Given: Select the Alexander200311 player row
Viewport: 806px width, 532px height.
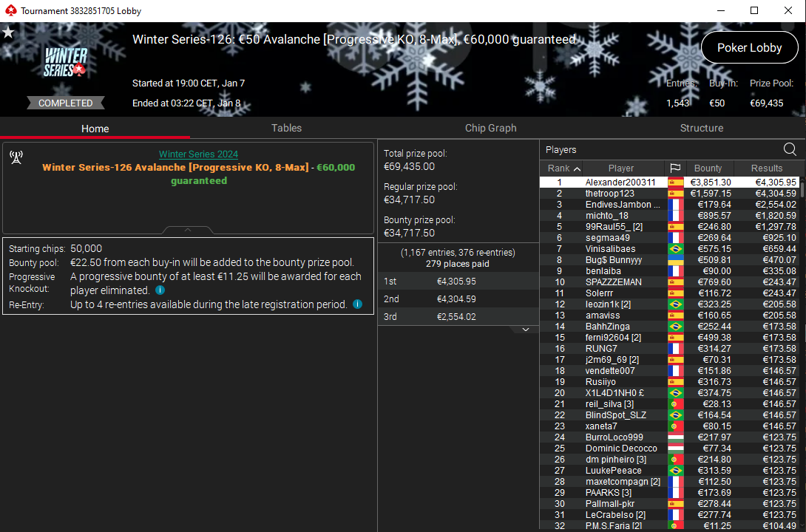Looking at the screenshot, I should point(669,183).
